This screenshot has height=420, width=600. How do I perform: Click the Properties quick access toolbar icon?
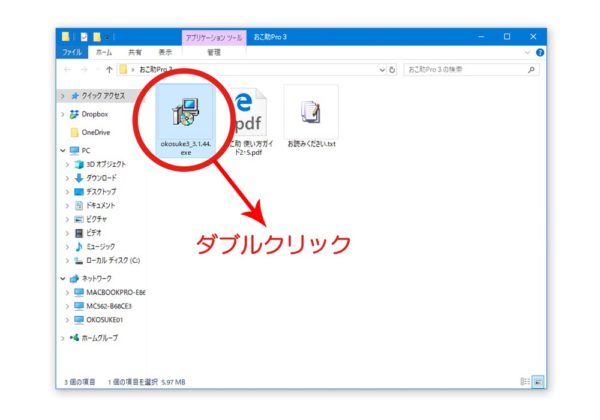coord(84,37)
